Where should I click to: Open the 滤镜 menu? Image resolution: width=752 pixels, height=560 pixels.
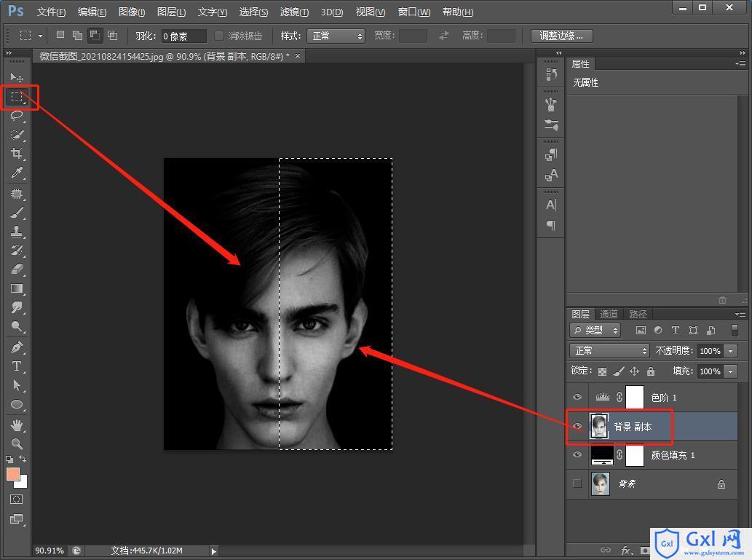click(x=295, y=12)
